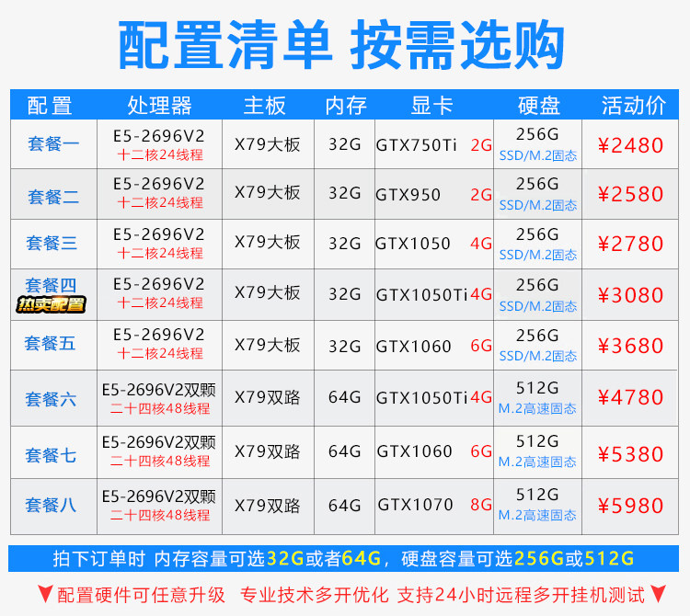The image size is (690, 616).
Task: Click E5-2696V2 processor in 套餐一 row
Action: (x=159, y=136)
